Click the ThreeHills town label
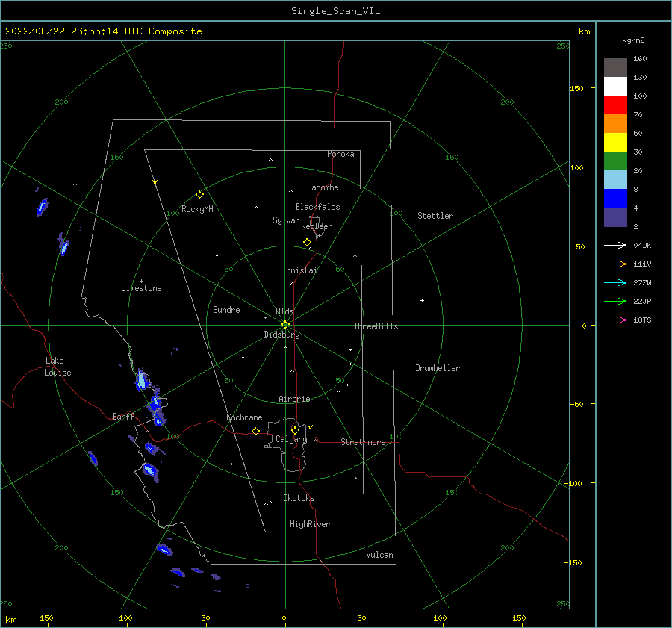Viewport: 672px width, 628px height. (x=376, y=326)
